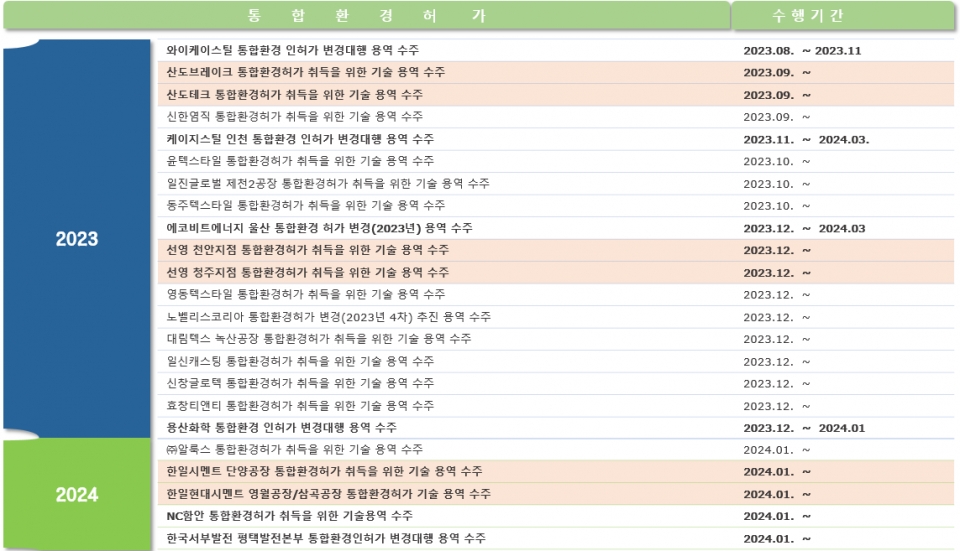Select the 대림텍스 녹산공장 row
960x551 pixels.
(x=319, y=339)
